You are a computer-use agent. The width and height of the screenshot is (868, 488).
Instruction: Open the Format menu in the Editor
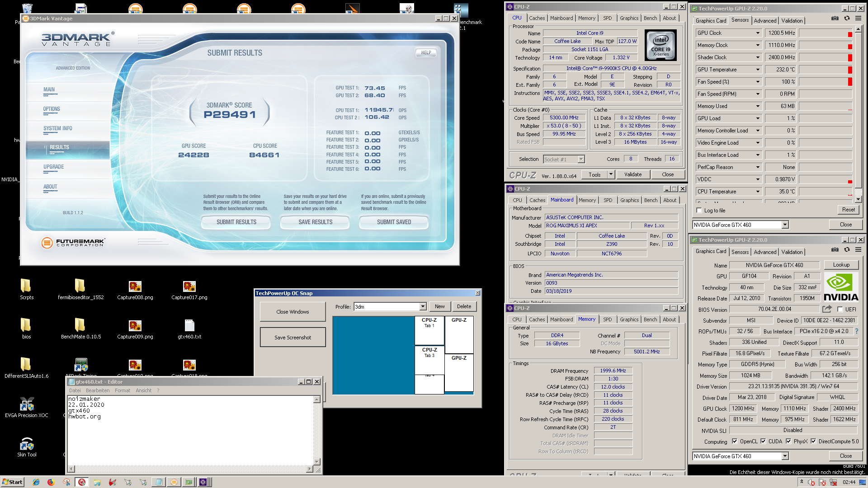click(122, 390)
